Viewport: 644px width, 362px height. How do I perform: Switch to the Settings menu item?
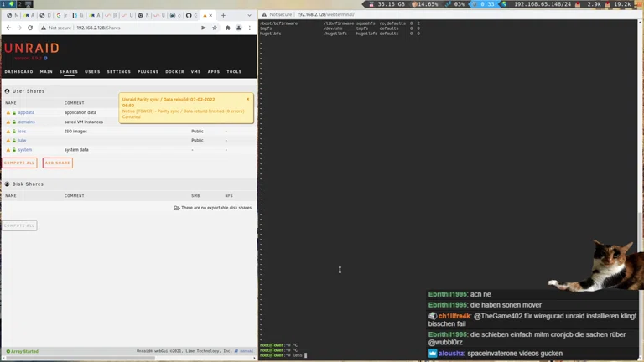[x=119, y=72]
